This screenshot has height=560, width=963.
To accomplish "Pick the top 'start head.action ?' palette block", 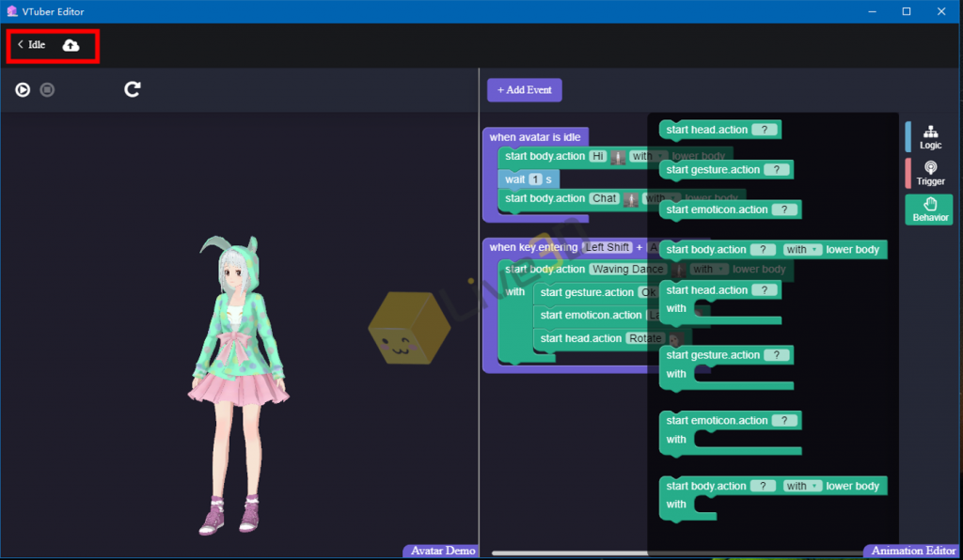I will (x=719, y=130).
